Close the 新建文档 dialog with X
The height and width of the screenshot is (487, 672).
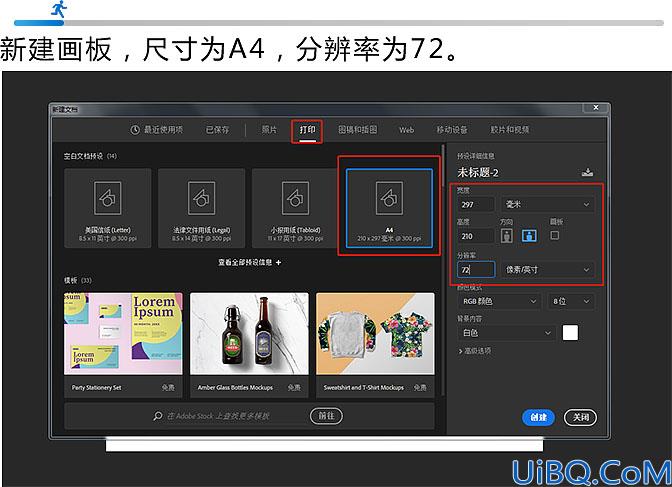click(x=596, y=108)
